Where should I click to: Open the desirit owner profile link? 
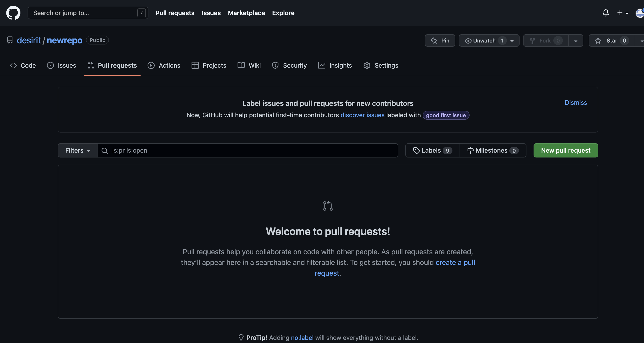29,40
